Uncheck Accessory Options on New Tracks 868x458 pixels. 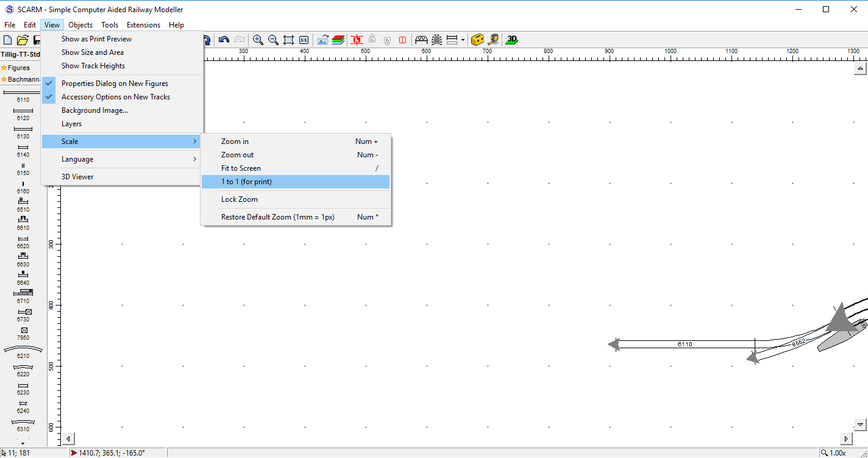click(122, 97)
